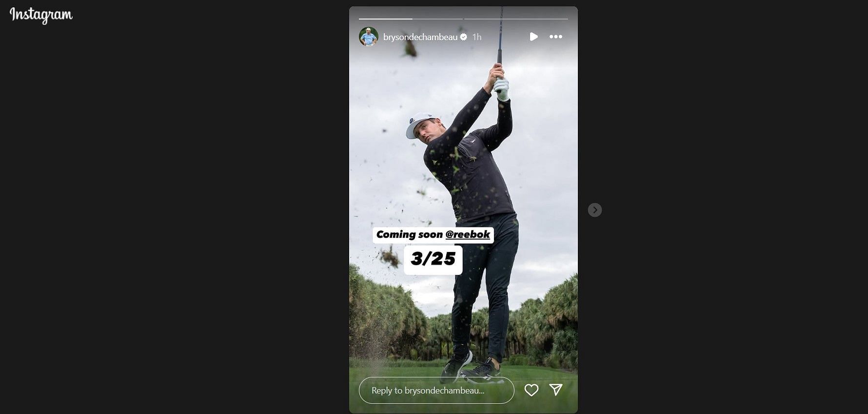Image resolution: width=868 pixels, height=414 pixels.
Task: Resume the story with the play button
Action: tap(533, 37)
